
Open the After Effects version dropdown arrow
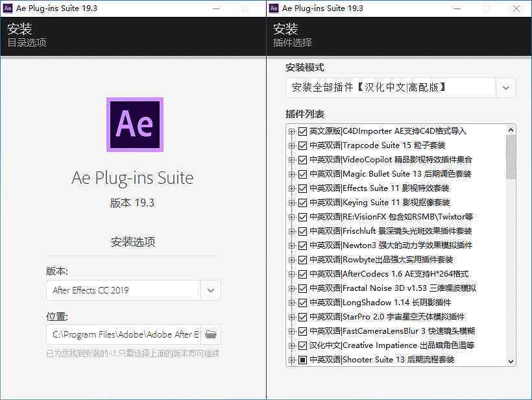coord(210,290)
